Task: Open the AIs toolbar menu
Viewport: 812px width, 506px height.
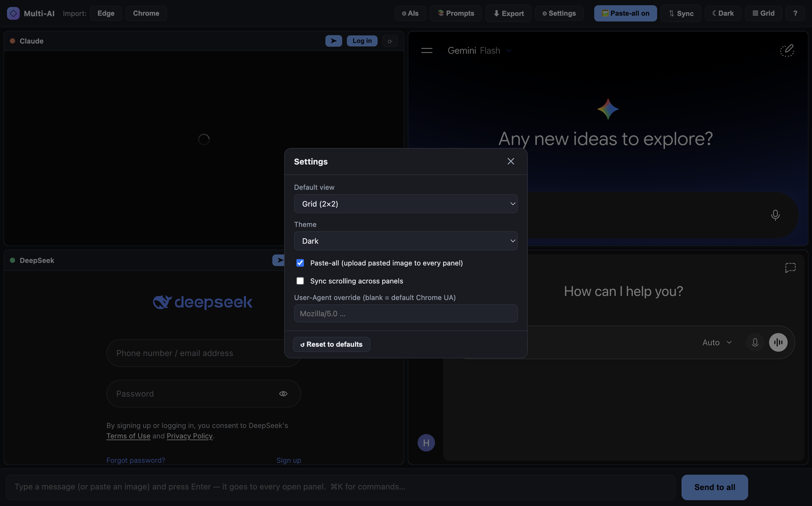Action: pos(410,13)
